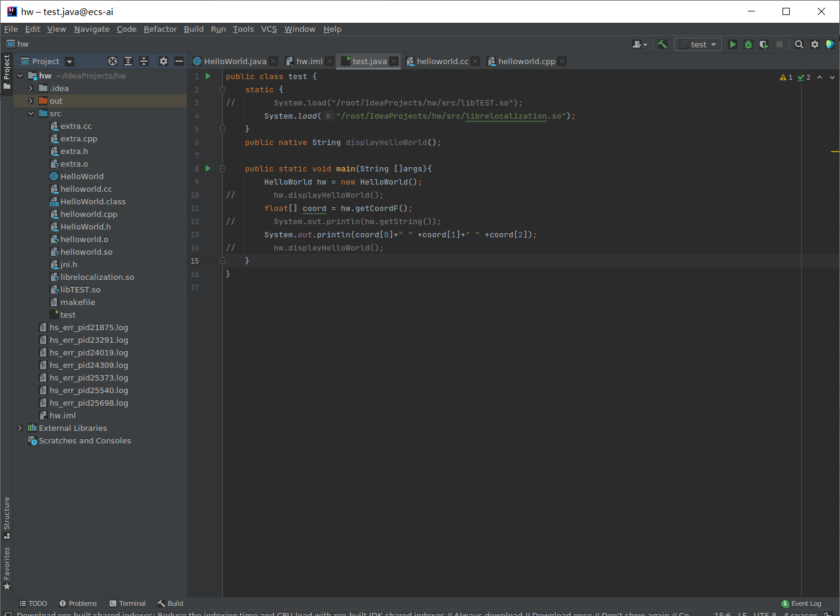Click the run gutter arrow beside class test

pos(208,76)
